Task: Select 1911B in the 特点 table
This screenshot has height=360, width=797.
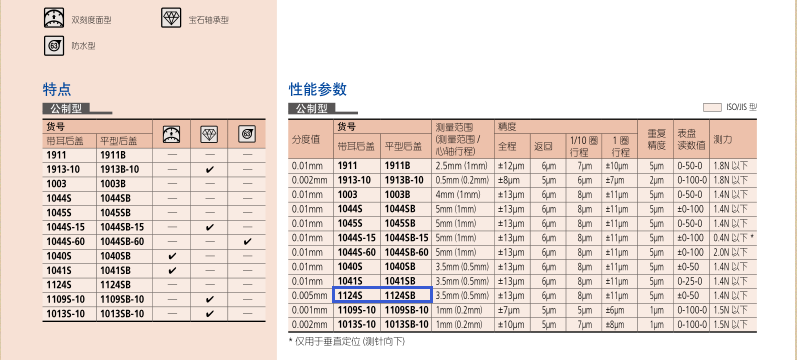Action: 113,155
